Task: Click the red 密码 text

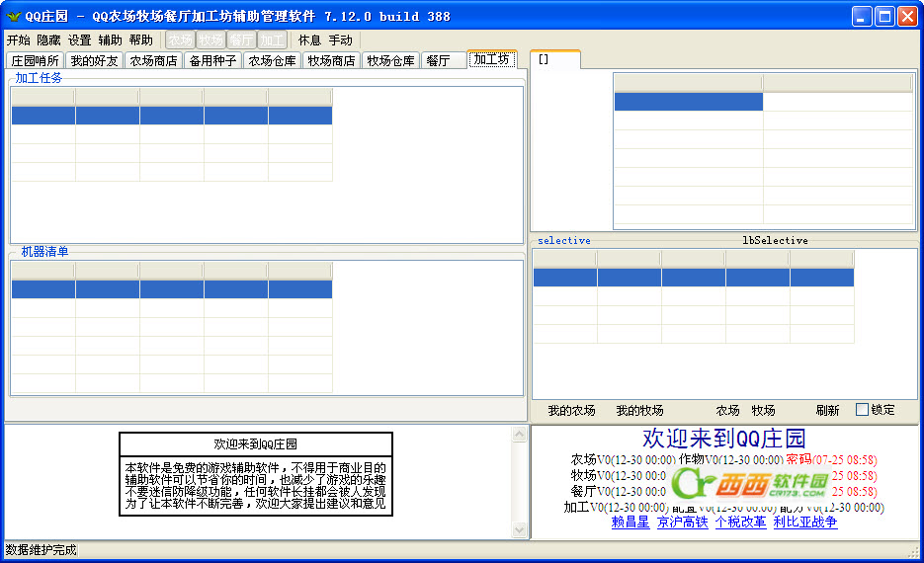Action: pos(798,459)
